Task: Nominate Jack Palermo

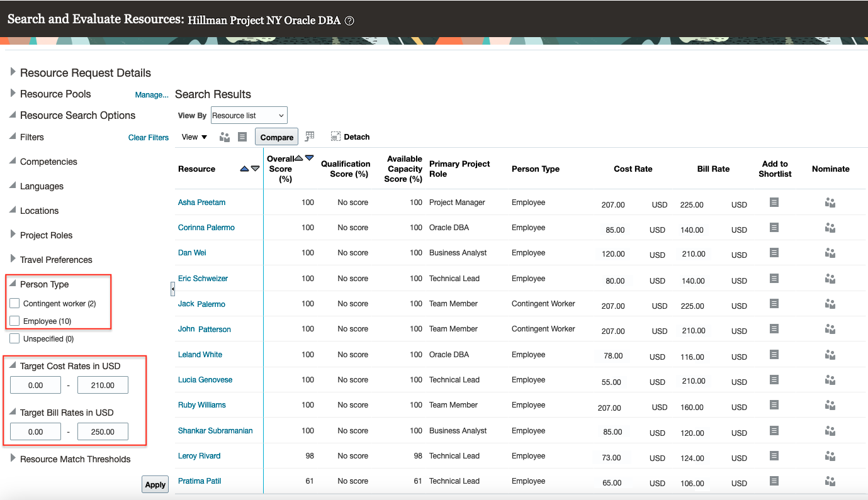Action: (x=830, y=304)
